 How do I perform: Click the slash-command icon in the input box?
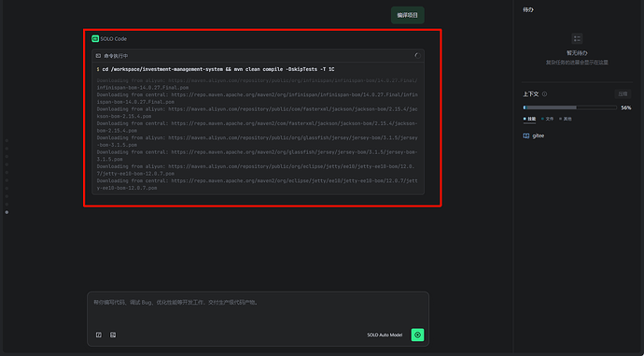99,335
